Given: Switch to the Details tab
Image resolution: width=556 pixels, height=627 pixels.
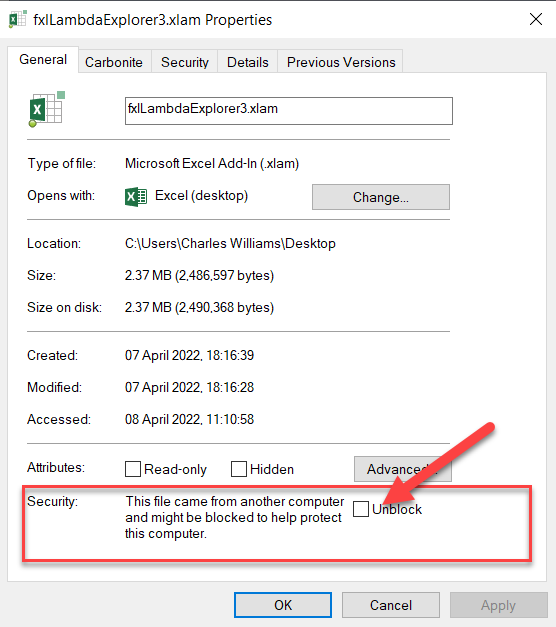Looking at the screenshot, I should click(248, 62).
